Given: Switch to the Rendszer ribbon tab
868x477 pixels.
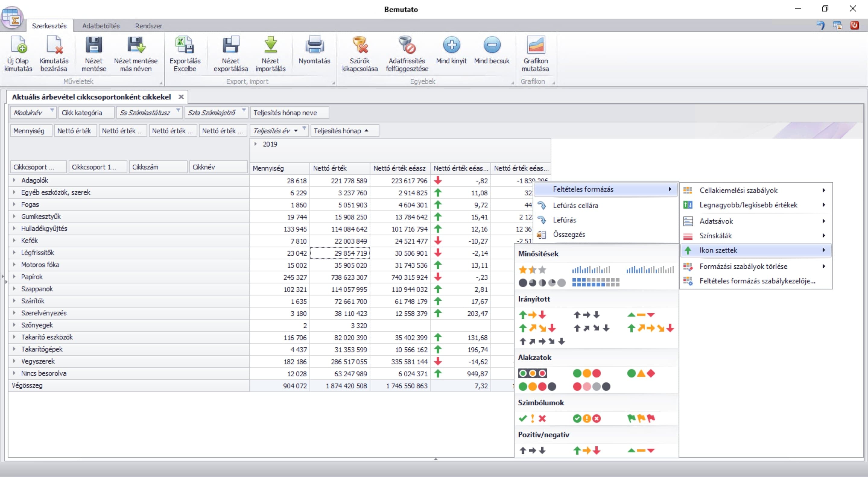Looking at the screenshot, I should coord(149,26).
